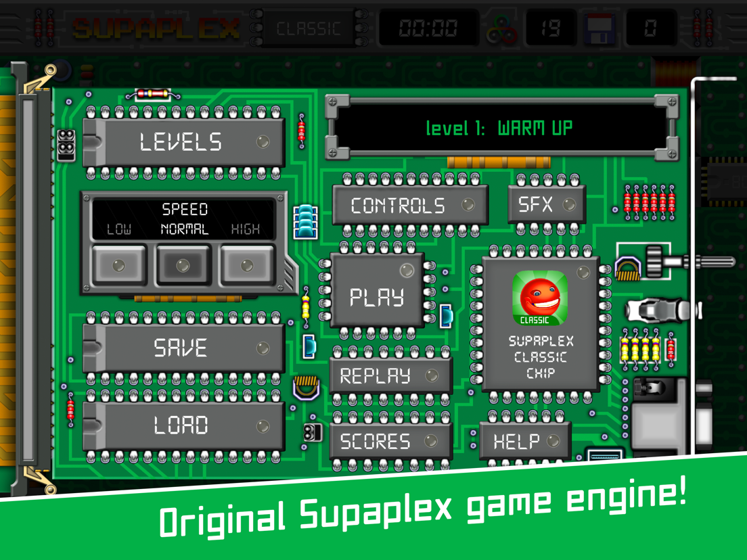Open the HELP chip
This screenshot has width=747, height=560.
click(x=526, y=441)
